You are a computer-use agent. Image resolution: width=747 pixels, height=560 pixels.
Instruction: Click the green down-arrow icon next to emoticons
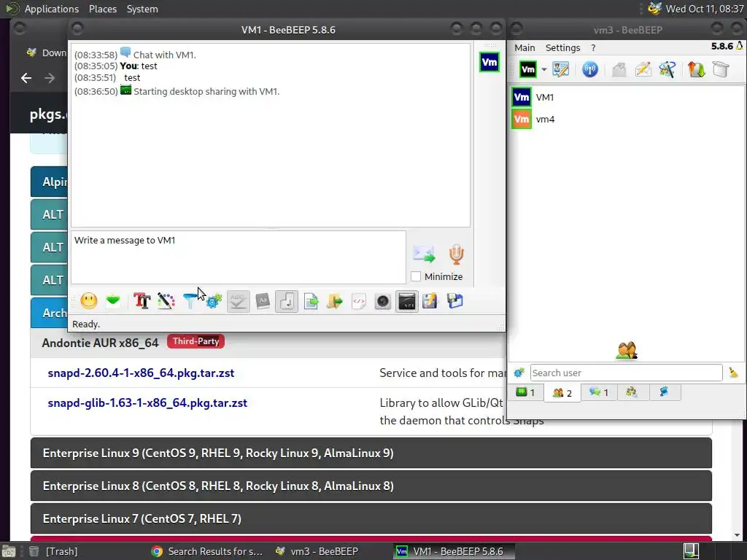click(113, 301)
